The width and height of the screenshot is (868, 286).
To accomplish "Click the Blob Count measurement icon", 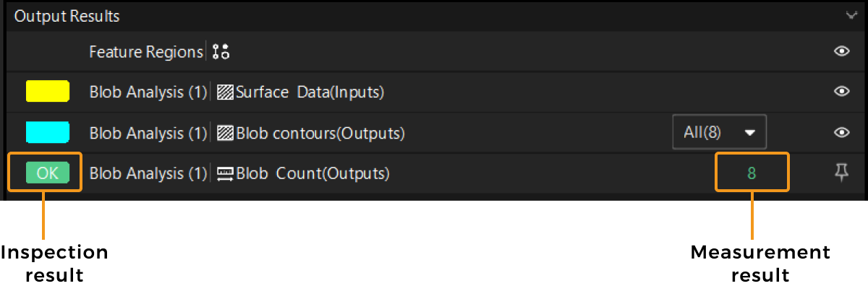I will pyautogui.click(x=226, y=174).
